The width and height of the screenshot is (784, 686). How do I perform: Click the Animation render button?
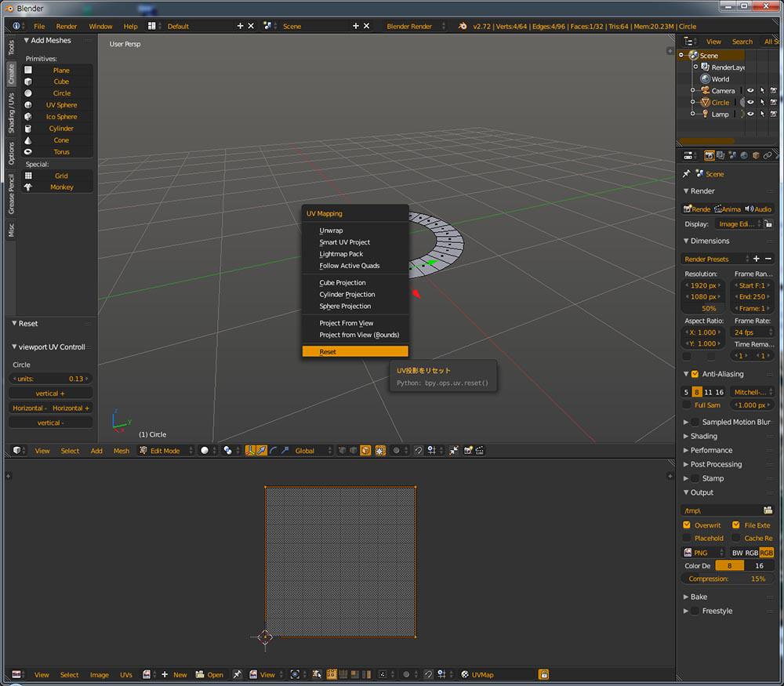728,209
